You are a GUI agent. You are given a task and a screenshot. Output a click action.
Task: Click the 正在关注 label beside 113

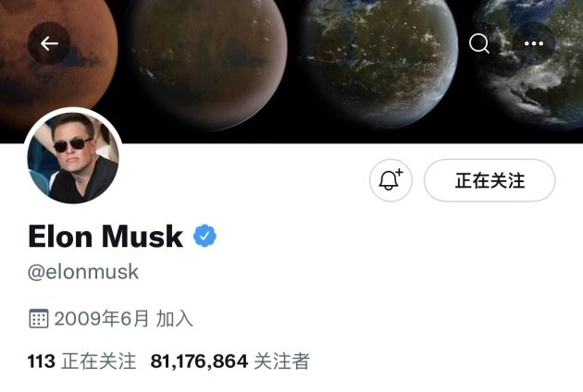coord(98,361)
